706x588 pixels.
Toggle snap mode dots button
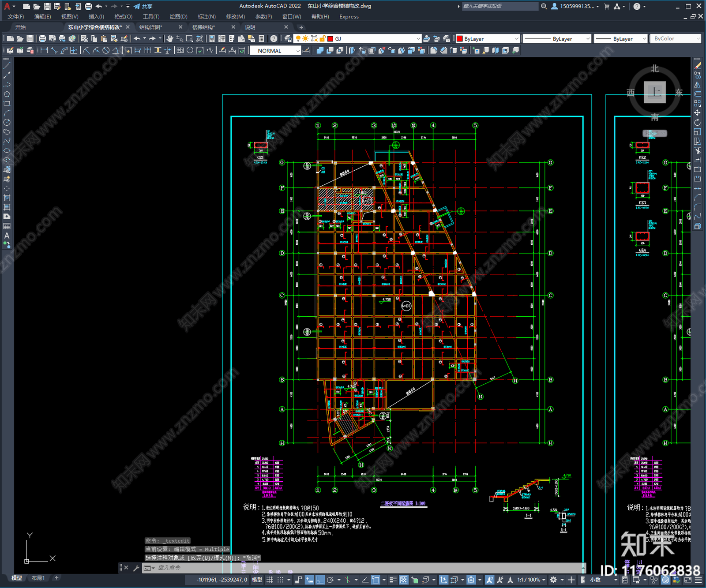[x=280, y=580]
